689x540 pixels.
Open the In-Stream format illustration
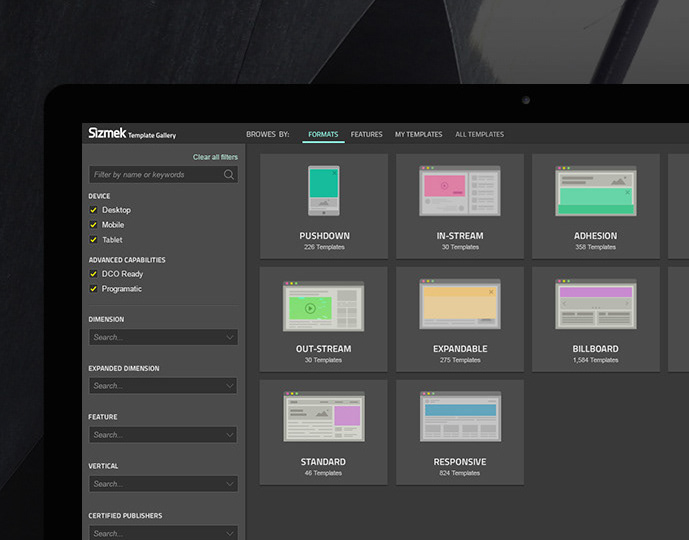[x=460, y=191]
